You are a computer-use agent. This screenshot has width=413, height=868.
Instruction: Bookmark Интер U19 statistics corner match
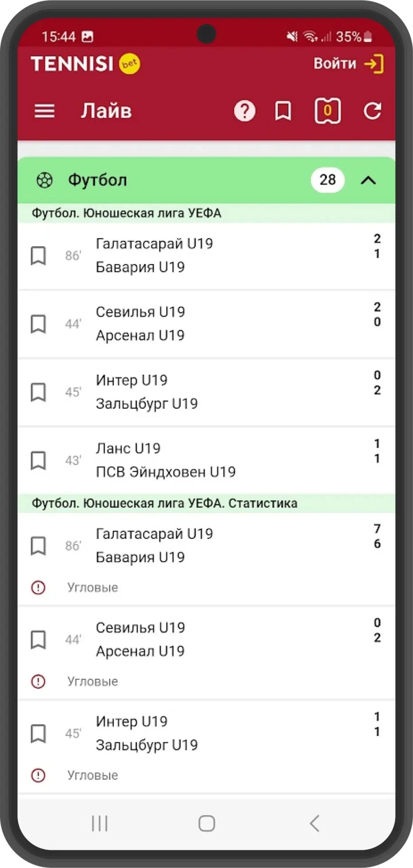39,733
